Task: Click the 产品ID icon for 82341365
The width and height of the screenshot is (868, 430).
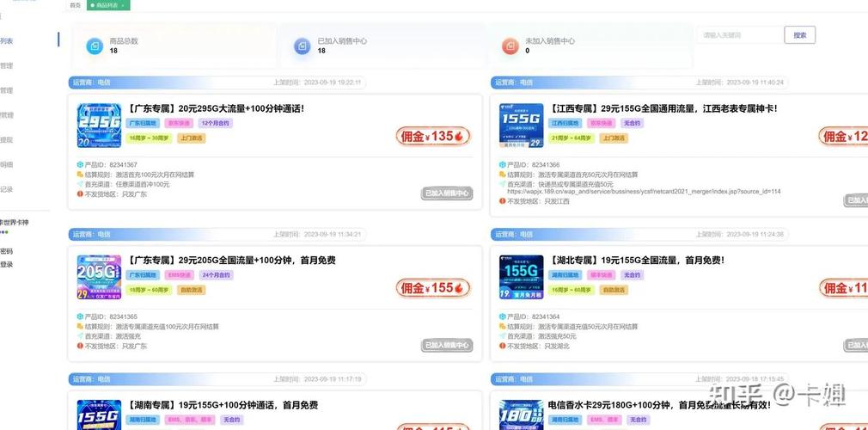Action: (x=80, y=317)
